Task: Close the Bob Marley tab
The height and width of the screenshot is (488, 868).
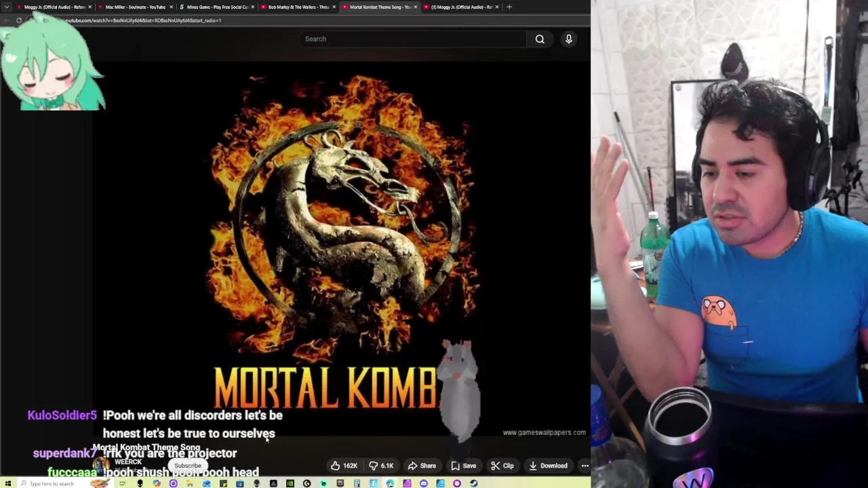Action: (x=334, y=7)
